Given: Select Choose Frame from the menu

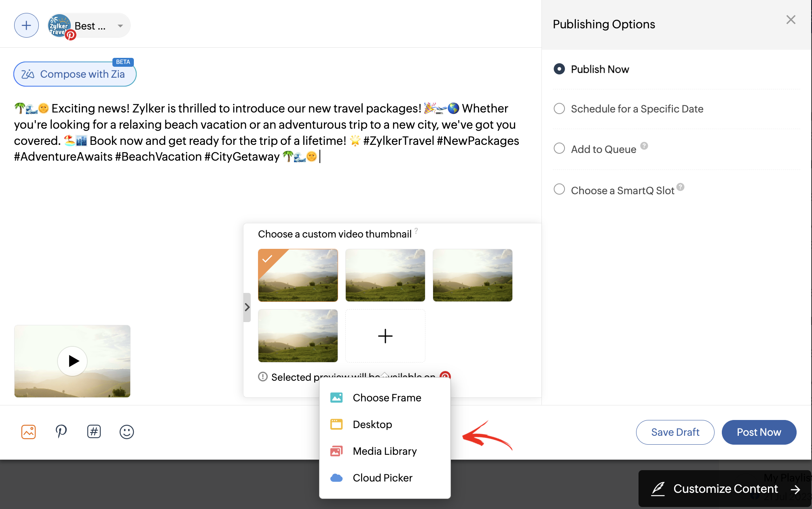Looking at the screenshot, I should point(387,398).
